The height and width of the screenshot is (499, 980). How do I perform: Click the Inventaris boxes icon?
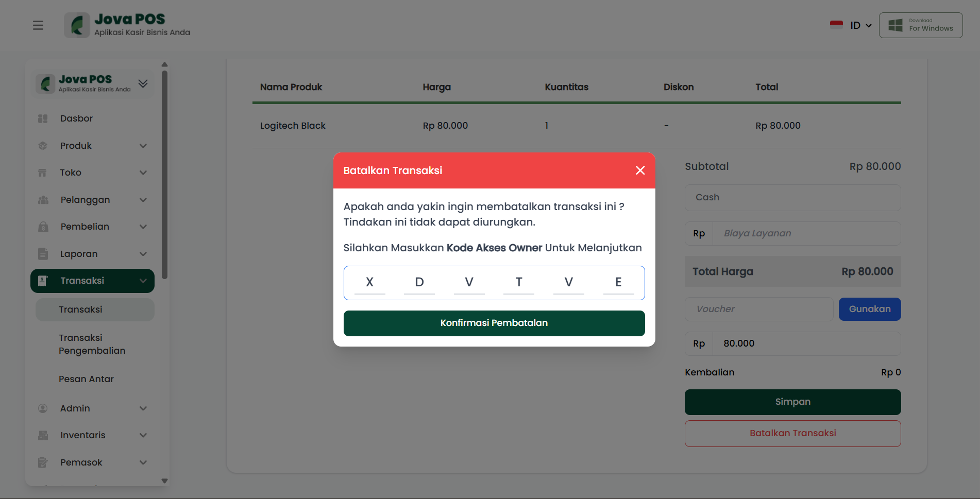point(43,435)
